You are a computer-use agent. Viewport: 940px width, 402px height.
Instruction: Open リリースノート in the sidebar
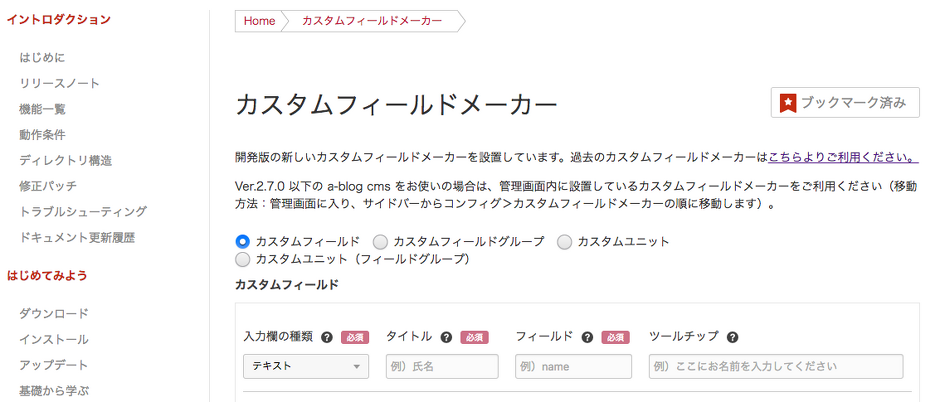[x=60, y=83]
